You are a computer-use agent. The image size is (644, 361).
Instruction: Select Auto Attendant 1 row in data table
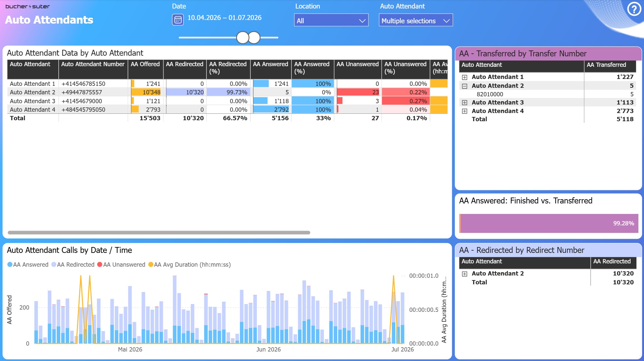pos(227,84)
